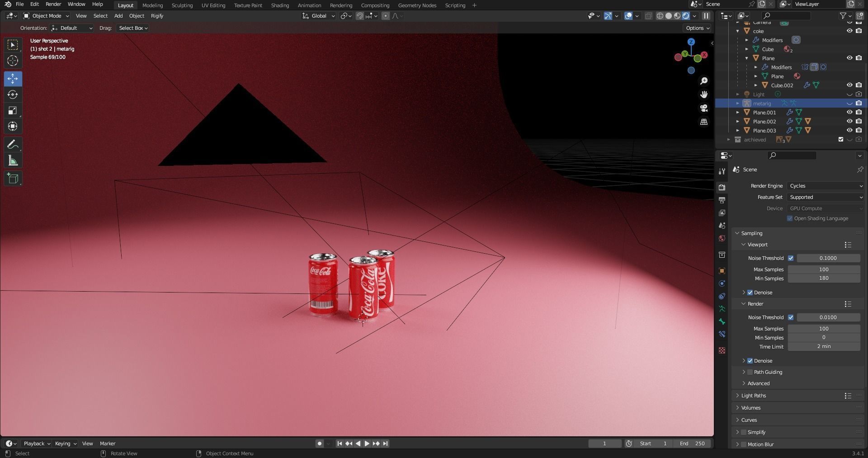868x458 pixels.
Task: Disable viewport Denoise checkbox
Action: click(750, 293)
